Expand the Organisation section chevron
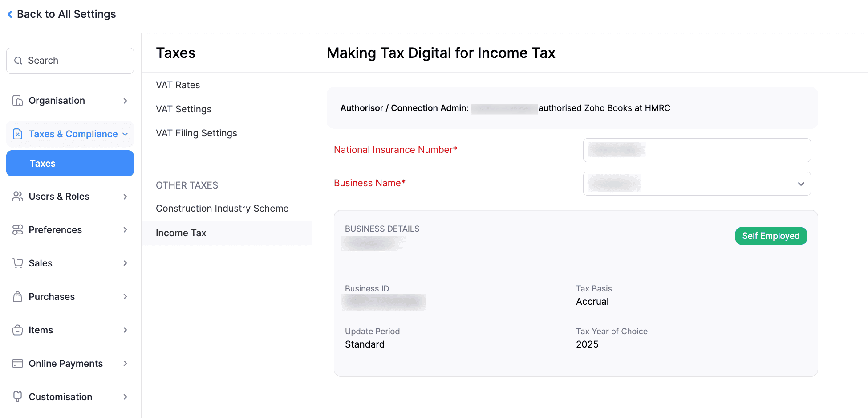 tap(125, 101)
